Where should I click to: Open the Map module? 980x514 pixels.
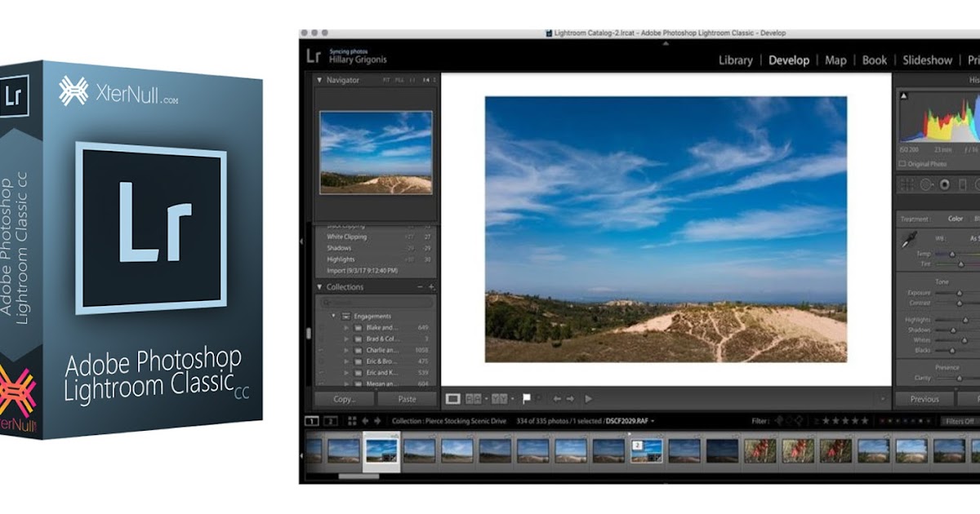(x=835, y=60)
